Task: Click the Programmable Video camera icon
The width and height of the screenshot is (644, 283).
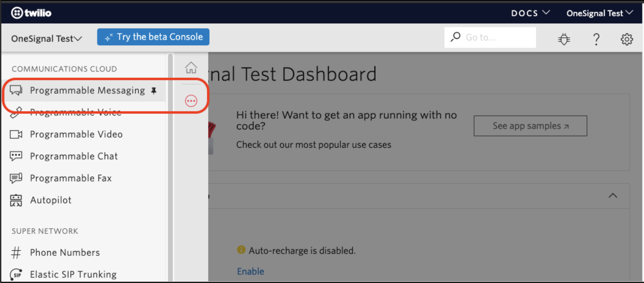Action: click(16, 134)
